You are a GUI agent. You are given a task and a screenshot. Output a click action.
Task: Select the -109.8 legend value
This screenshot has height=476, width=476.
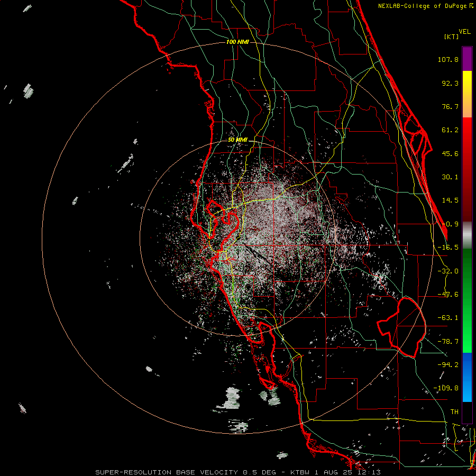(x=446, y=388)
